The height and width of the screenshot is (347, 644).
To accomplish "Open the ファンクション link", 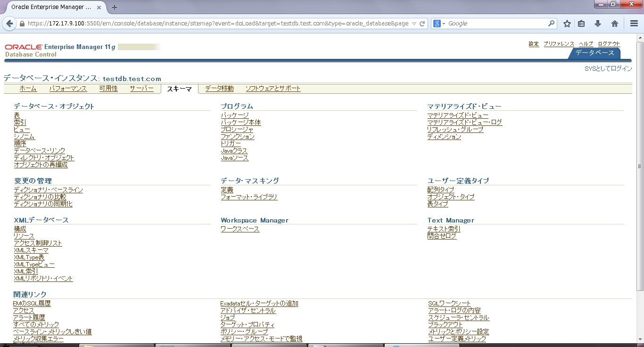I will (x=238, y=137).
